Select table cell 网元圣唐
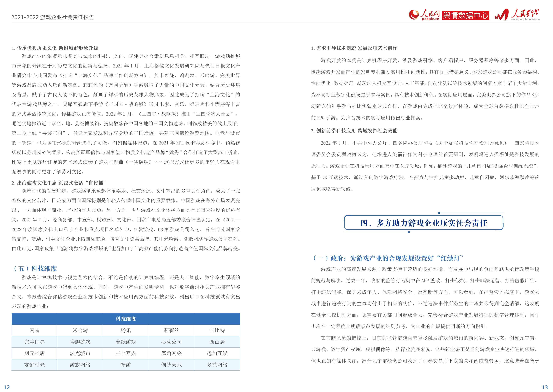553x392 pixels. (34, 353)
